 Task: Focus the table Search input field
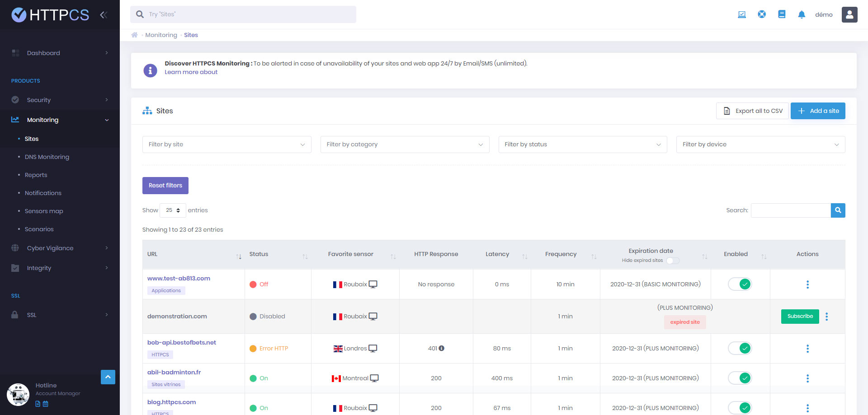[791, 210]
